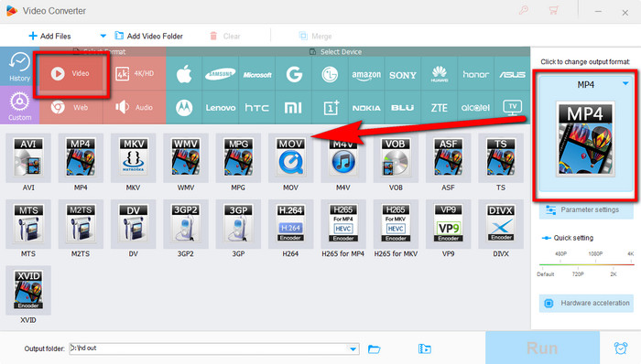Open Alcatel device presets
Image resolution: width=641 pixels, height=364 pixels.
476,108
